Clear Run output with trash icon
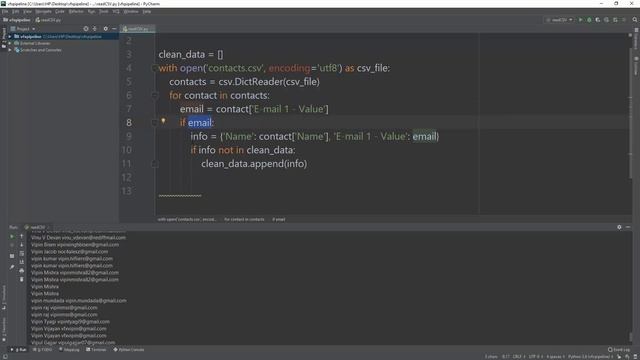 coord(22,279)
